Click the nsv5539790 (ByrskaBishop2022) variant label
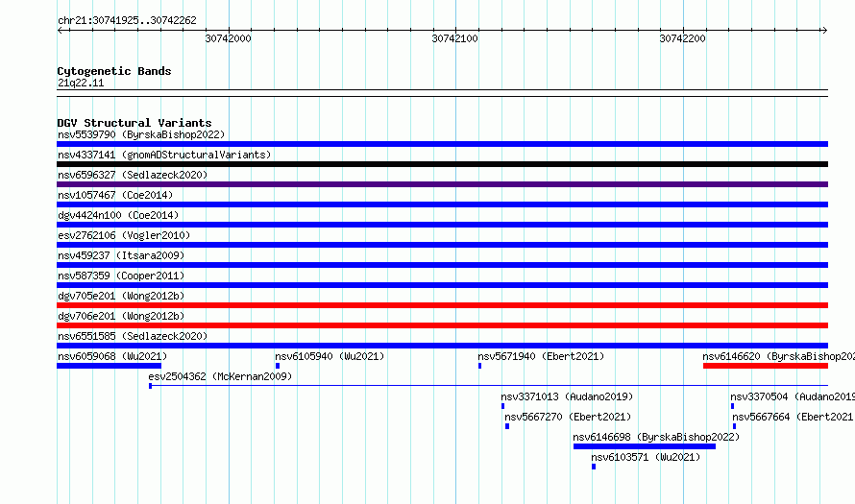Viewport: 855px width, 504px height. [141, 134]
